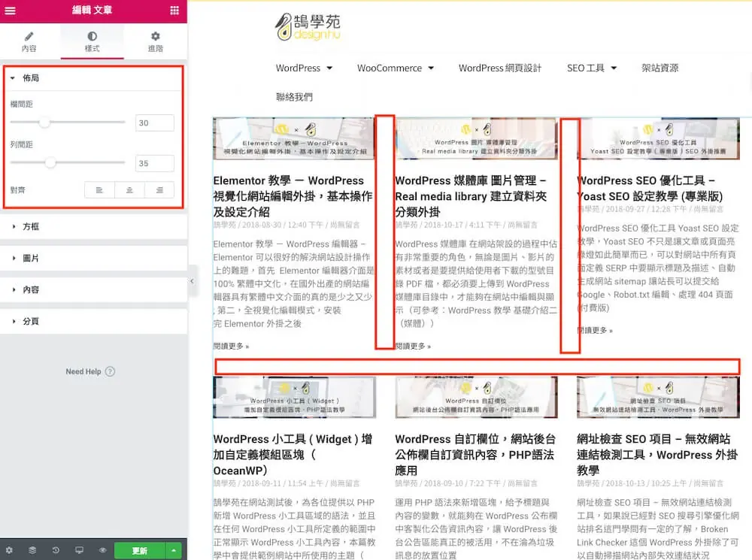Expand the 圖片 section

click(x=93, y=258)
